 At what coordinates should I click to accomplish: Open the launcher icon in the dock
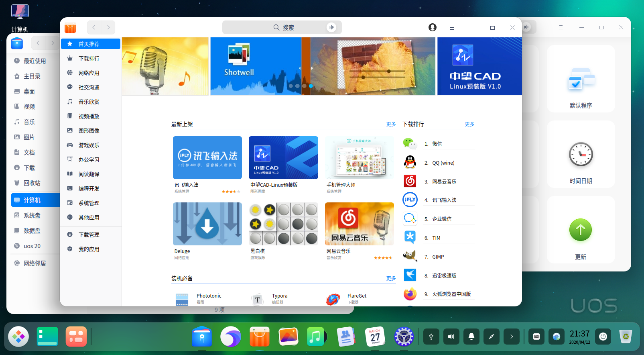(18, 337)
